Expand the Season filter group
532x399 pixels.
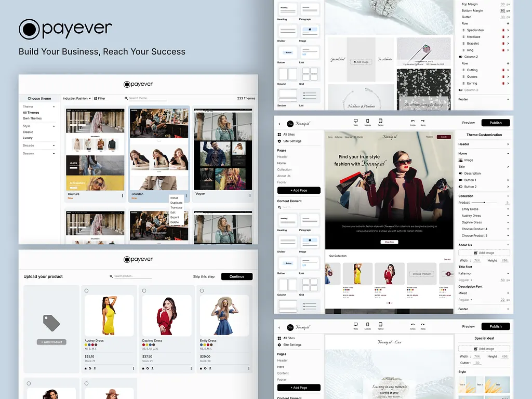tap(54, 154)
